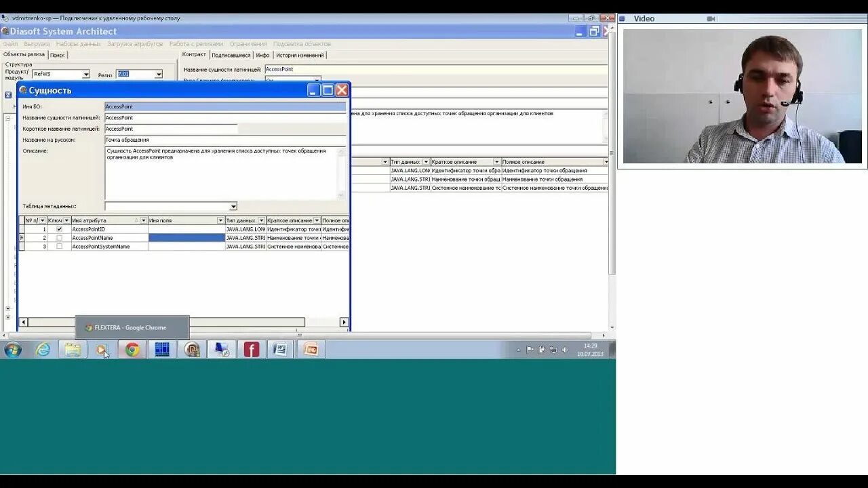Open volume control in system tray
868x488 pixels.
click(x=565, y=350)
